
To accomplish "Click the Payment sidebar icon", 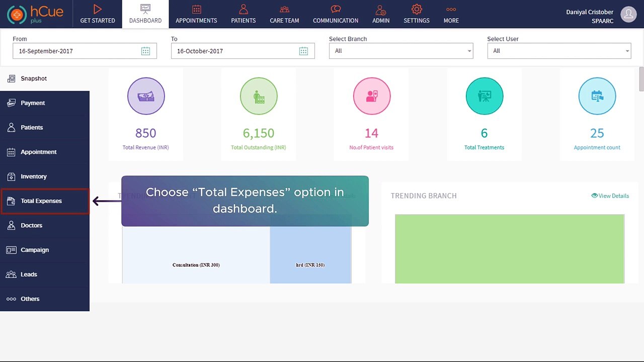I will coord(11,103).
